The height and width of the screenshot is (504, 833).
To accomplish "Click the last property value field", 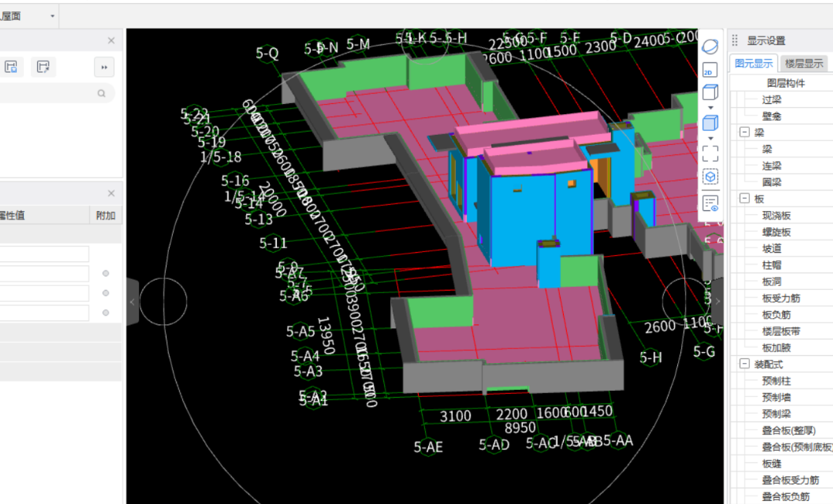I will (45, 312).
